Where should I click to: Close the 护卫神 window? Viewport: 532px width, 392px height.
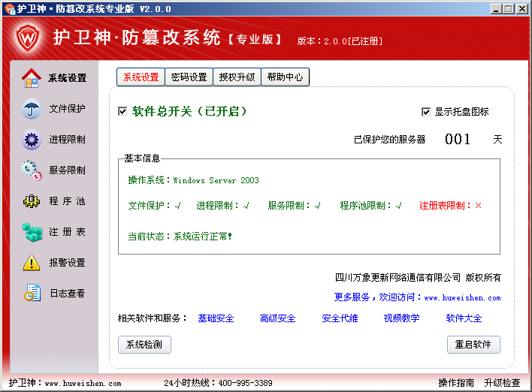click(521, 9)
